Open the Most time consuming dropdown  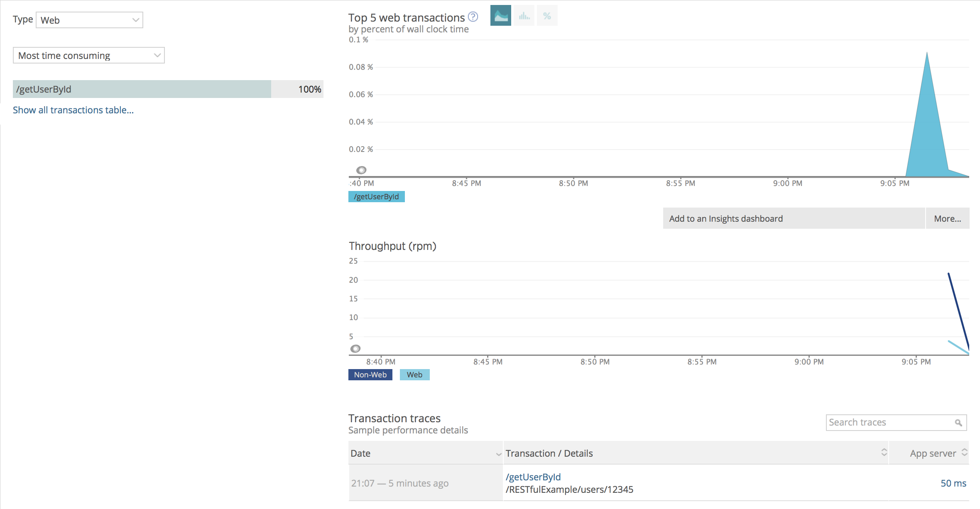(x=88, y=55)
